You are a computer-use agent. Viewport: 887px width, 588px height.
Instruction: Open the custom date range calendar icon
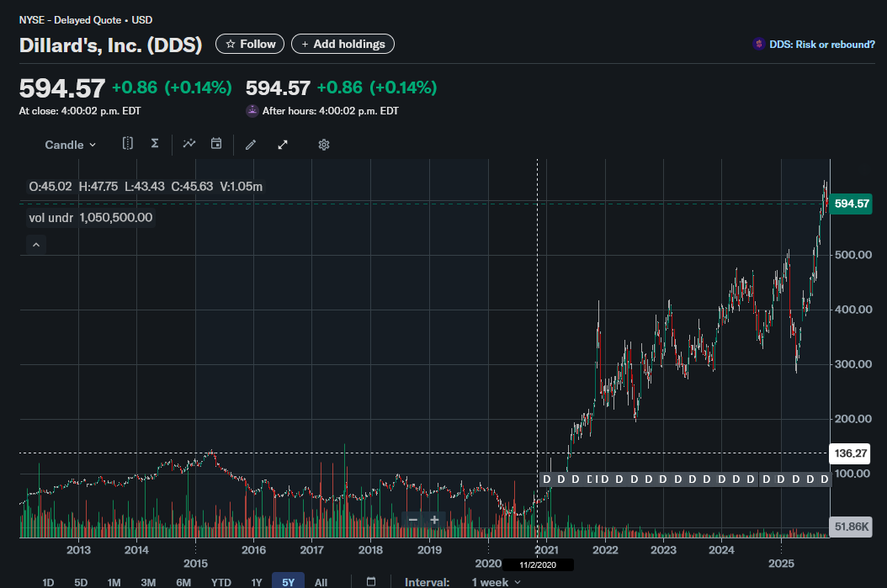[371, 582]
